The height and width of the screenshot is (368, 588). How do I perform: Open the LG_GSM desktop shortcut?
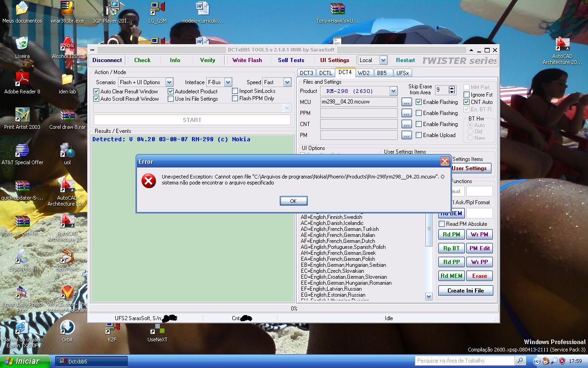click(x=158, y=12)
